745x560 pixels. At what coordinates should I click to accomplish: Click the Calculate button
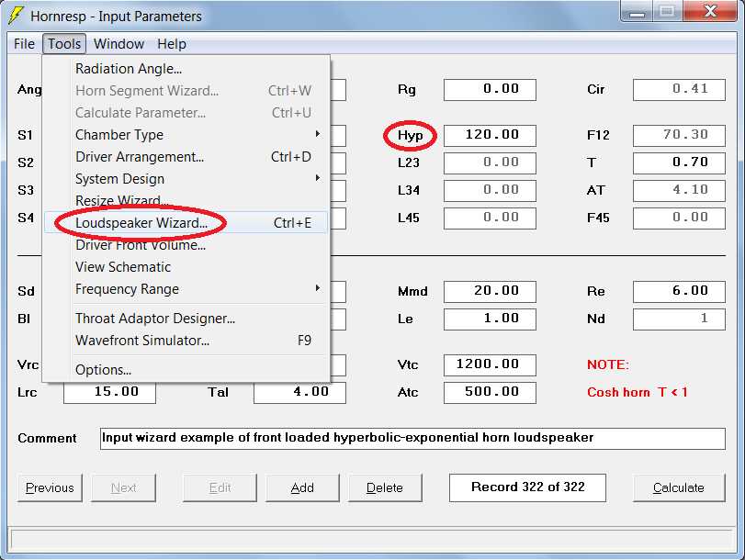679,487
